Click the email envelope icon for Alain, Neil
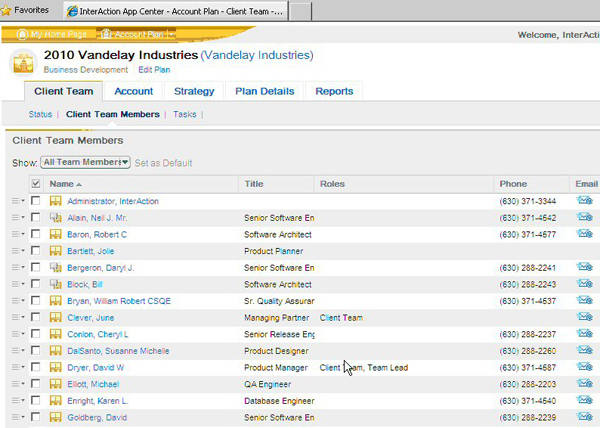The width and height of the screenshot is (600, 428). point(585,217)
